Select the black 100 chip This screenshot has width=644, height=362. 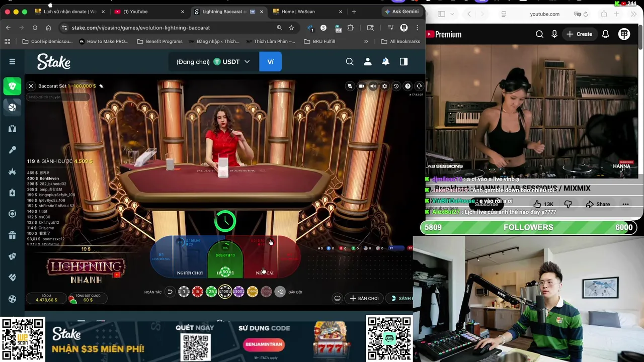tap(225, 292)
